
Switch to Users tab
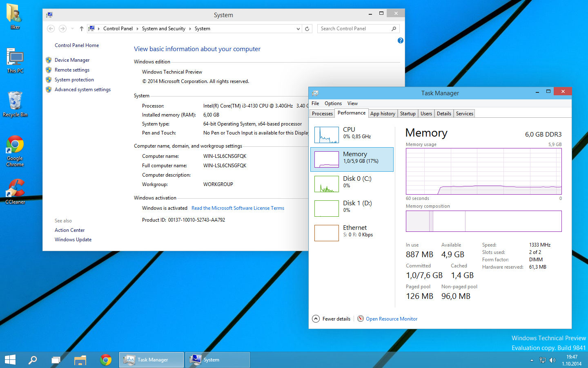[426, 114]
